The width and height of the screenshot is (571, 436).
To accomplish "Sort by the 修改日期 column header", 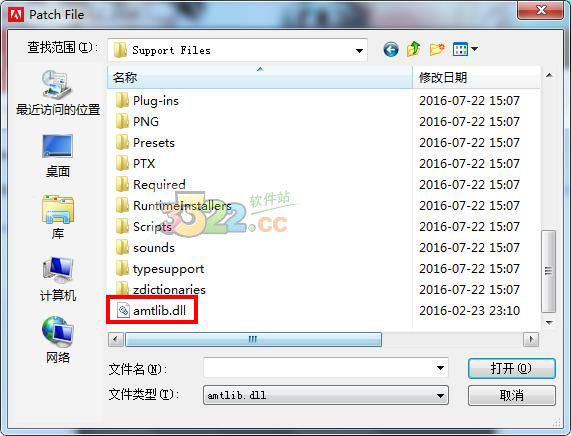I will pos(476,77).
